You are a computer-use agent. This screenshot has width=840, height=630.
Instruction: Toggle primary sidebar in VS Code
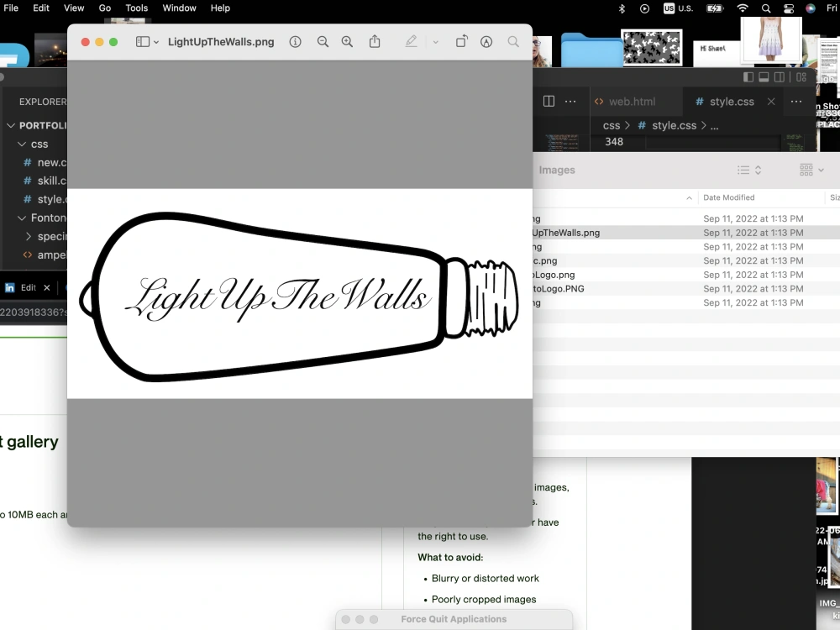[748, 77]
